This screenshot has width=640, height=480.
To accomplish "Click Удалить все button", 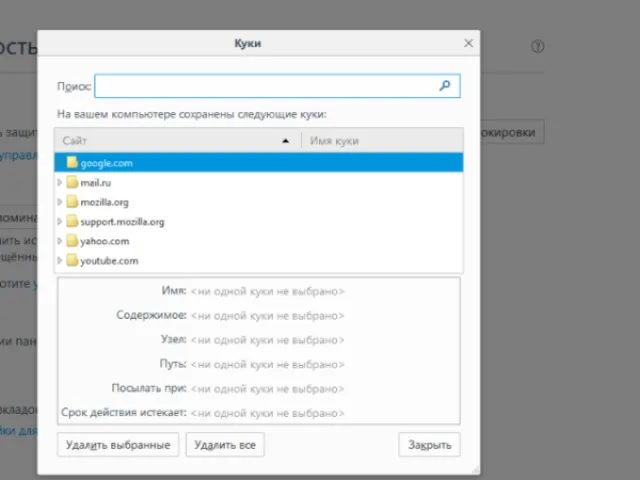I will [225, 444].
